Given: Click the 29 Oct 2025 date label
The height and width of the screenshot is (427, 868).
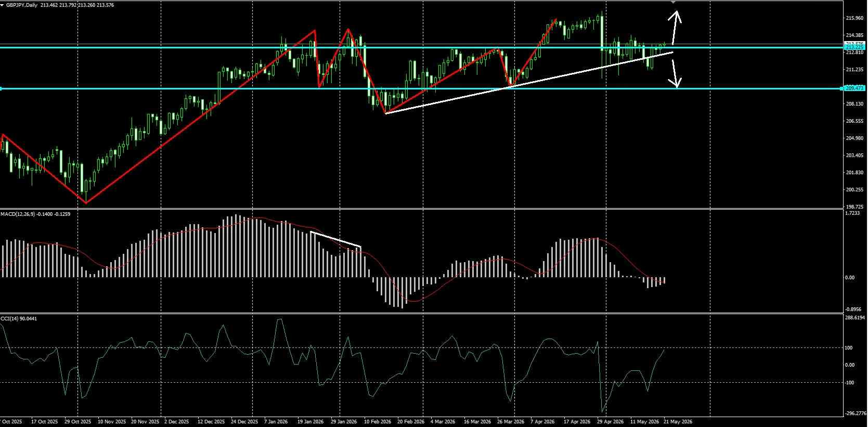Looking at the screenshot, I should 78,422.
